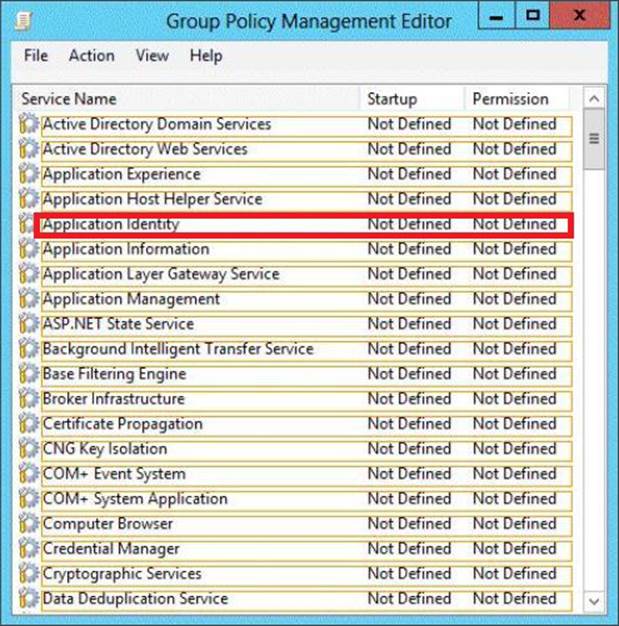619x626 pixels.
Task: Select the ASP.NET State Service icon
Action: pyautogui.click(x=28, y=325)
